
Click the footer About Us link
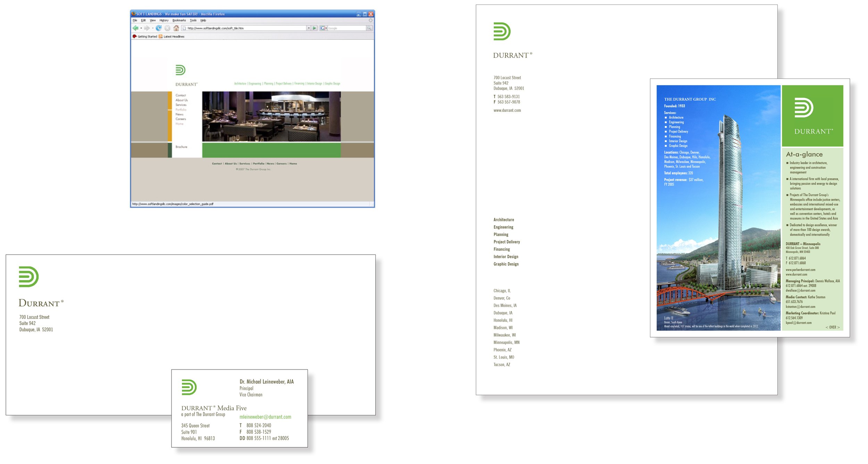click(x=231, y=164)
